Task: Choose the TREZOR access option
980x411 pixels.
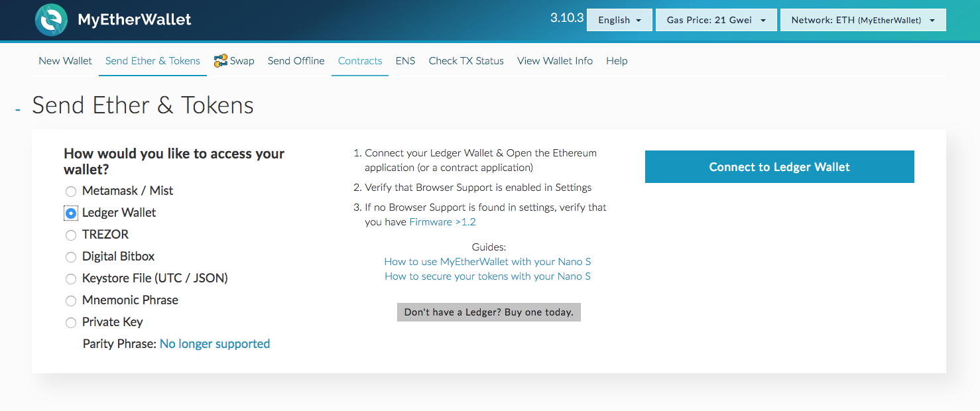Action: pos(71,235)
